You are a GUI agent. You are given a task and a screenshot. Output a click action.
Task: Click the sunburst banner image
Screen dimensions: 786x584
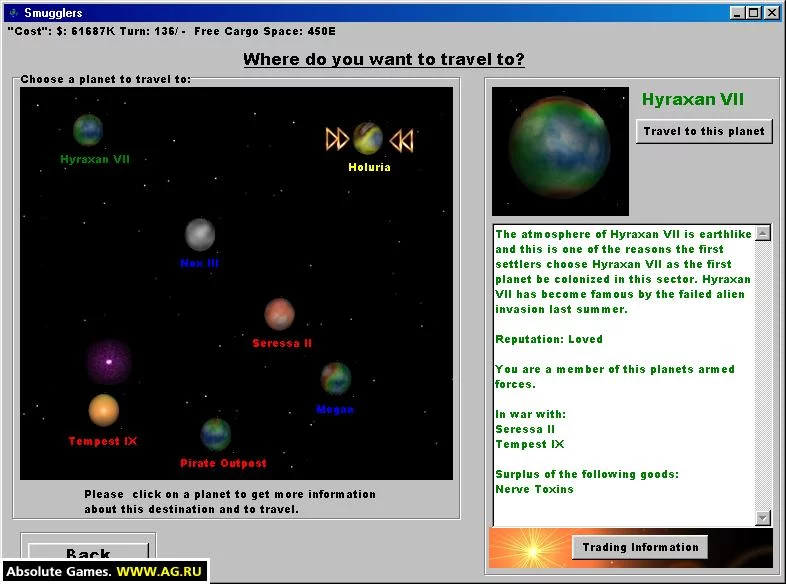click(528, 548)
